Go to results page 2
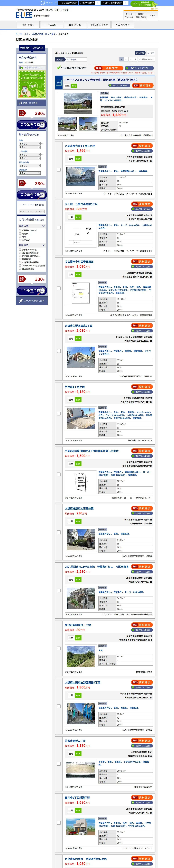Viewport: 174px width, 868px height. click(126, 59)
